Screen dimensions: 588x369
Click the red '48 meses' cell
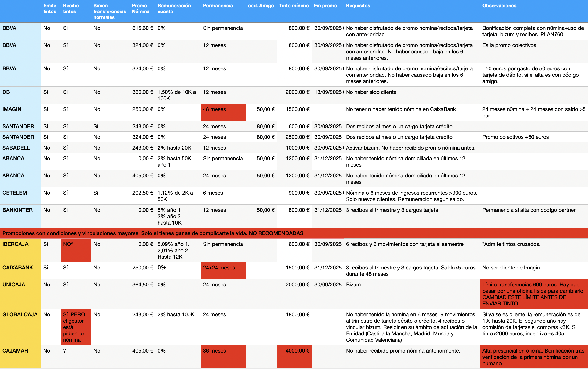click(223, 112)
